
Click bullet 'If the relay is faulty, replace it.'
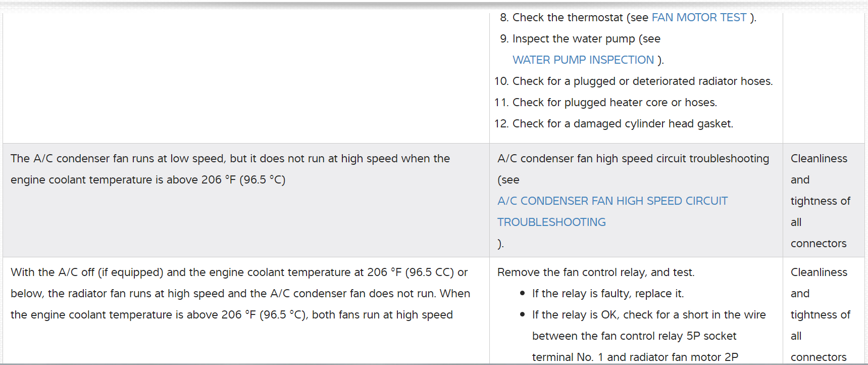tap(607, 294)
